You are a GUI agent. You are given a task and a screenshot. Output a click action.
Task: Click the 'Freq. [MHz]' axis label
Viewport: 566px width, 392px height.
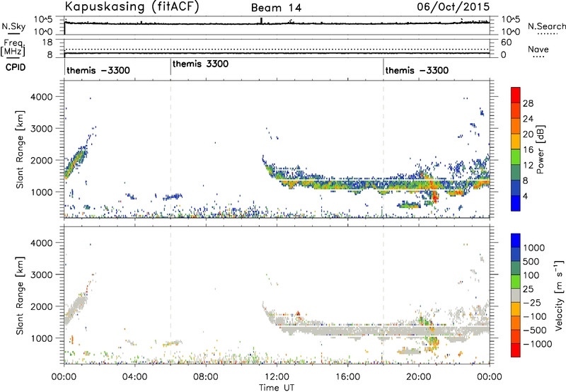pyautogui.click(x=13, y=47)
